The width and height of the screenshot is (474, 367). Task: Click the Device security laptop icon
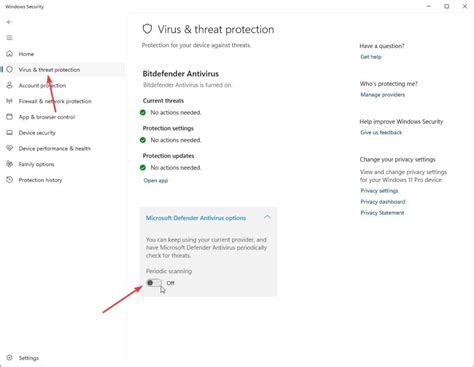coord(10,133)
